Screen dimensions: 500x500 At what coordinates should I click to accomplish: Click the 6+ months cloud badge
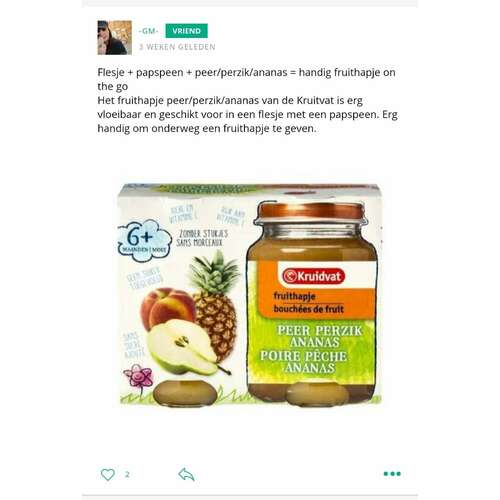pyautogui.click(x=144, y=240)
